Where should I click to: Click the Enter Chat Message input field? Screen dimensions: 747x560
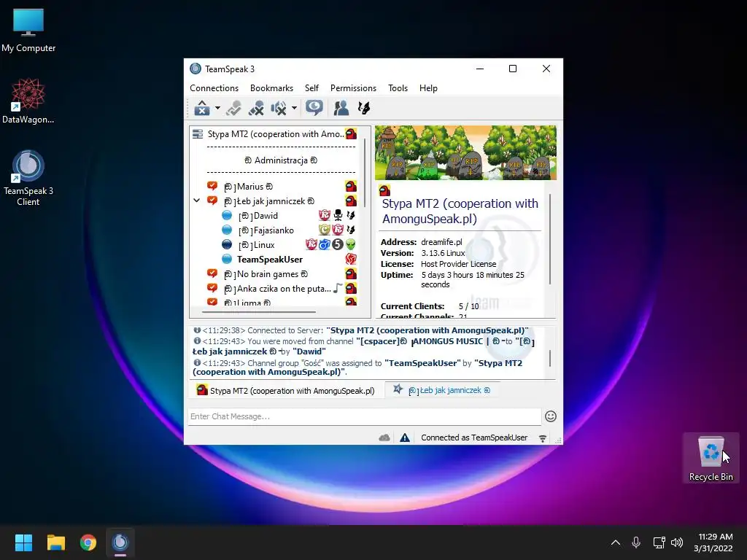[x=365, y=416]
